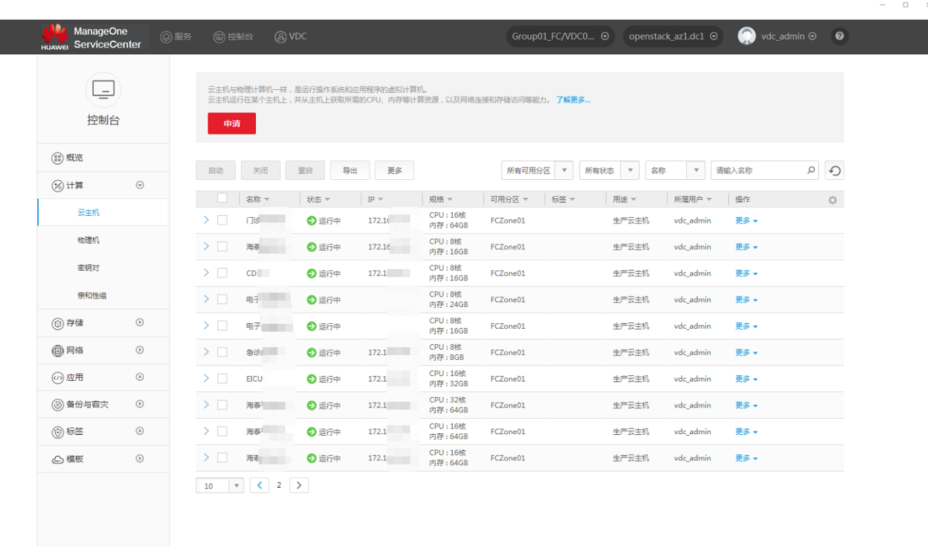928x560 pixels.
Task: Check the 急诊 row checkbox
Action: pyautogui.click(x=222, y=353)
